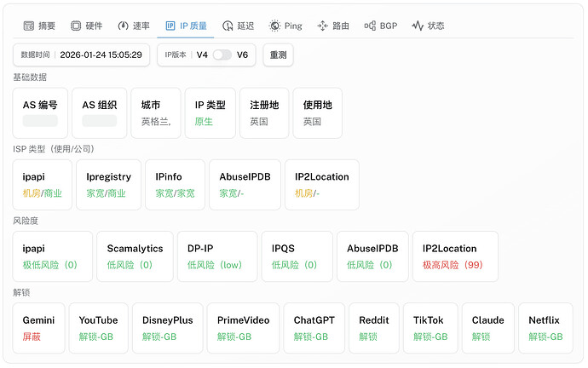This screenshot has width=588, height=368.
Task: Click the Ipregistry ISP type card
Action: click(109, 185)
